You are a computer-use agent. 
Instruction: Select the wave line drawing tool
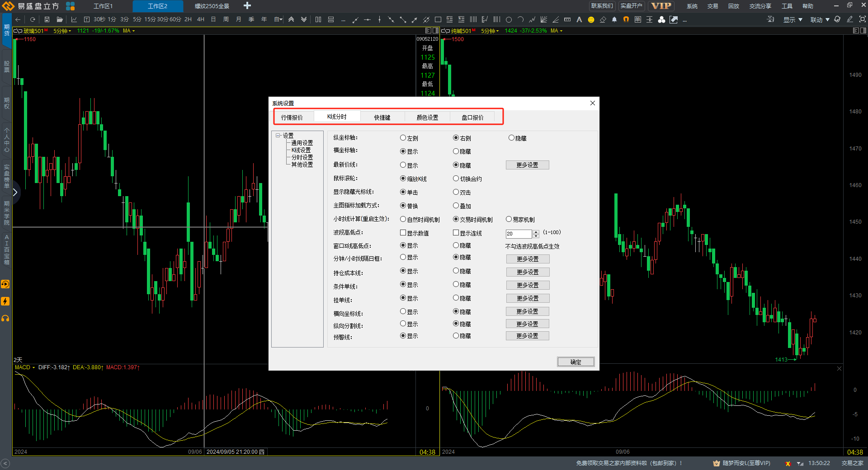click(532, 19)
